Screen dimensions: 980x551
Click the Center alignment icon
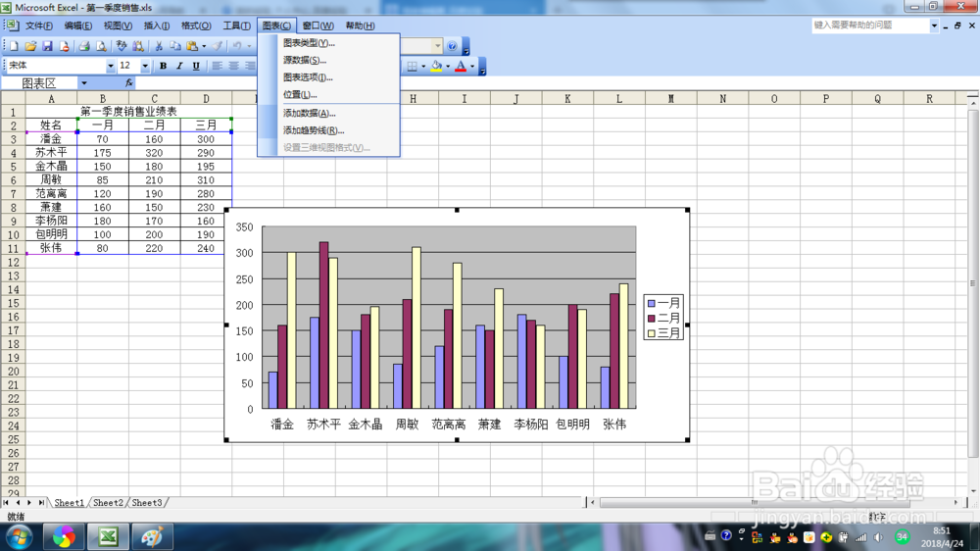tap(234, 66)
